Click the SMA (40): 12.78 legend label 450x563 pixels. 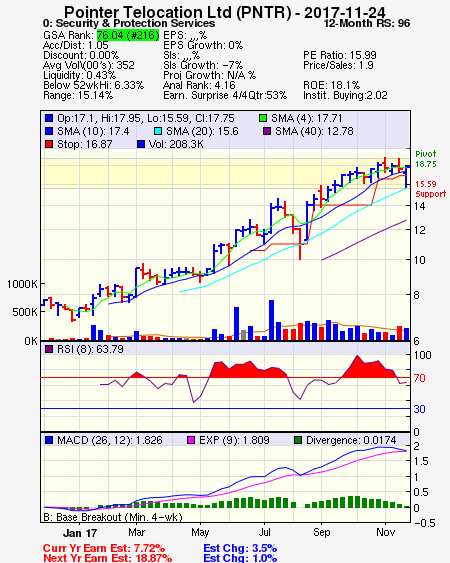[x=314, y=131]
